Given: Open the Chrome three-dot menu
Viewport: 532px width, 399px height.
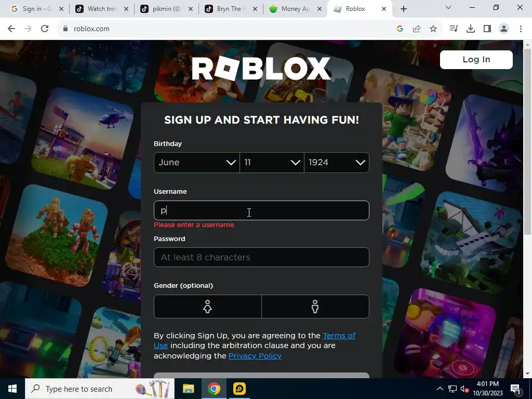Looking at the screenshot, I should click(521, 29).
